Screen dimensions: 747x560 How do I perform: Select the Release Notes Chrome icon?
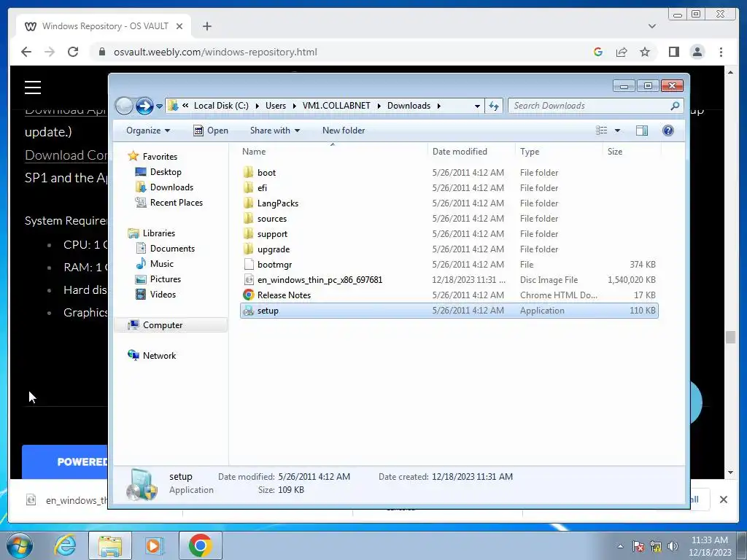(248, 295)
